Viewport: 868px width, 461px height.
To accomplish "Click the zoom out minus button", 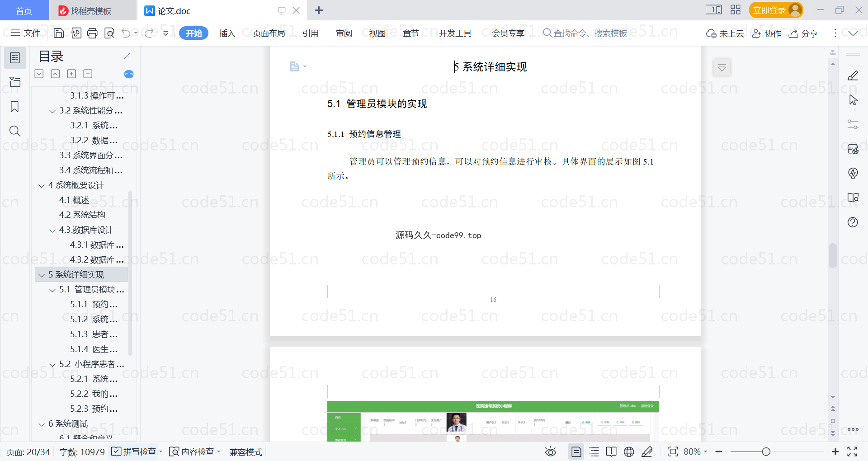I will click(x=719, y=452).
